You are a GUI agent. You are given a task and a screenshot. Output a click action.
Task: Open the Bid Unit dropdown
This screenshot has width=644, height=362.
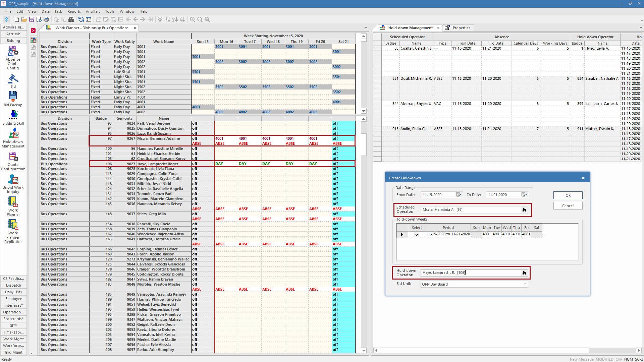[x=524, y=284]
